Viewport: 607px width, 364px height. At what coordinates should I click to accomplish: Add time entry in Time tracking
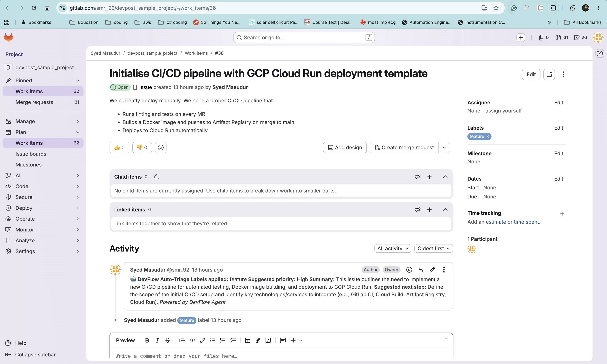tap(562, 214)
